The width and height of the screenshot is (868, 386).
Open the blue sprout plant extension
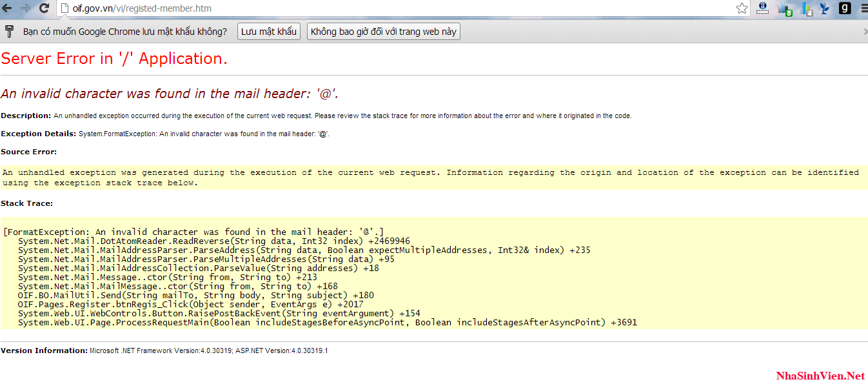pos(824,8)
